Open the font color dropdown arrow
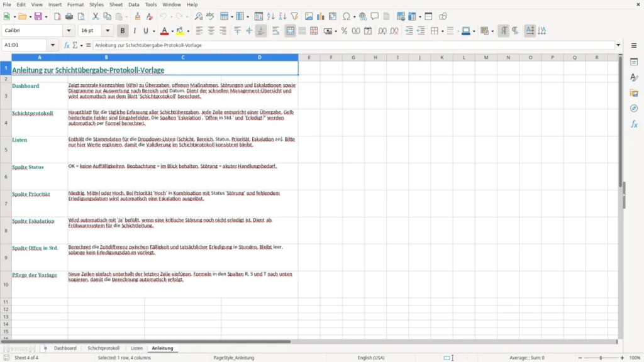 pos(172,31)
